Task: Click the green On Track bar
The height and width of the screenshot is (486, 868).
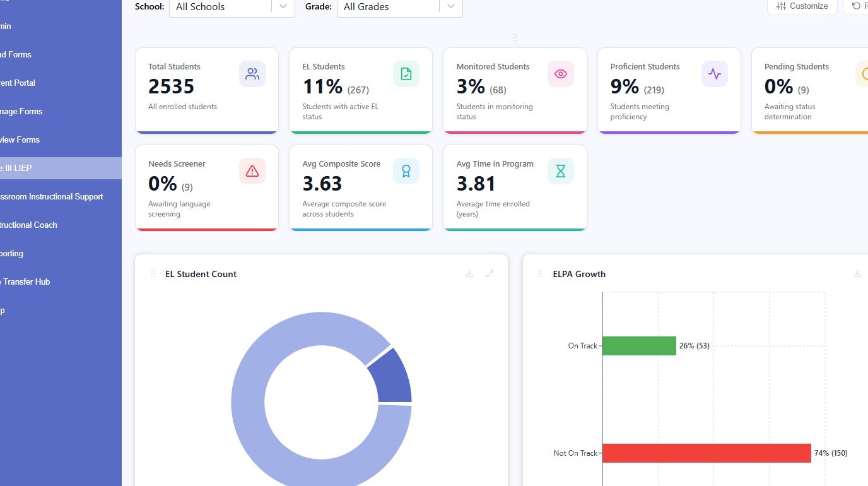Action: pos(639,346)
